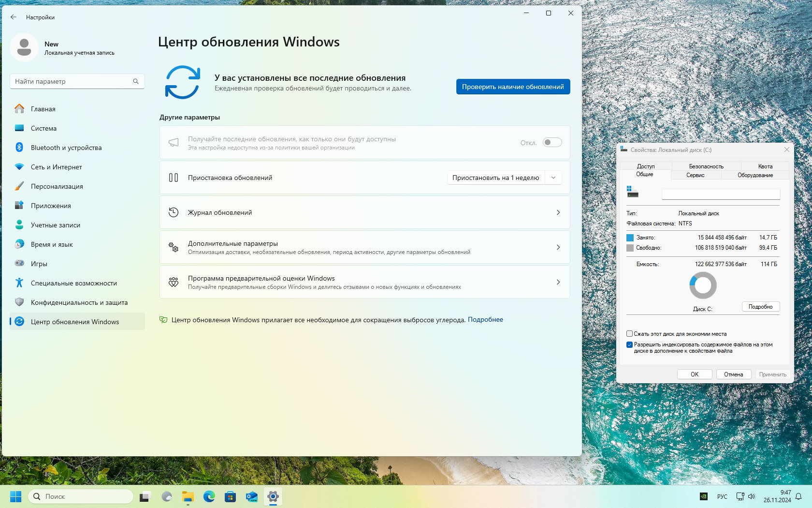Click the disk label text field
The image size is (812, 508).
(x=721, y=194)
